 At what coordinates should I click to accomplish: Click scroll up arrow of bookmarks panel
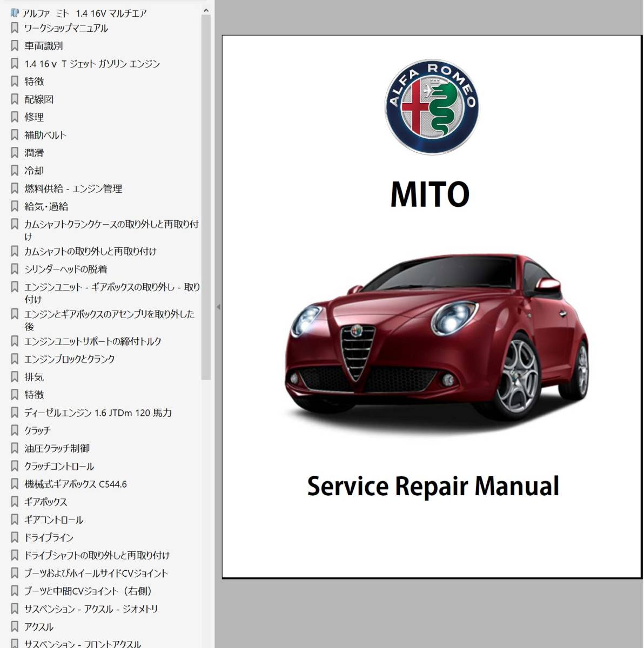[206, 10]
